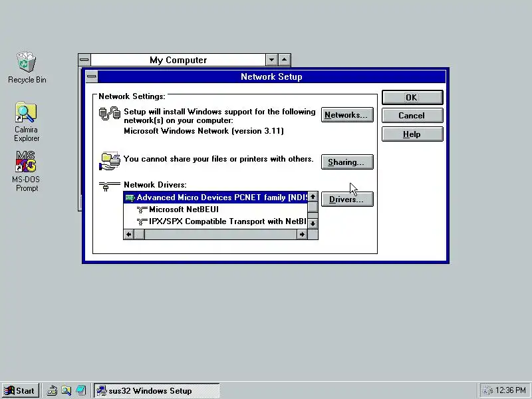
Task: Click the Network Drivers: label
Action: point(155,185)
